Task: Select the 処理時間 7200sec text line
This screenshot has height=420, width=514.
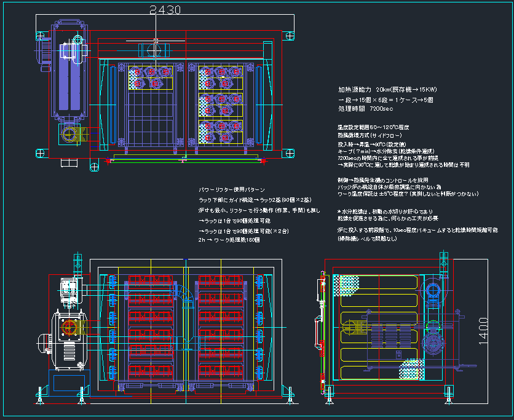Action: tap(362, 108)
